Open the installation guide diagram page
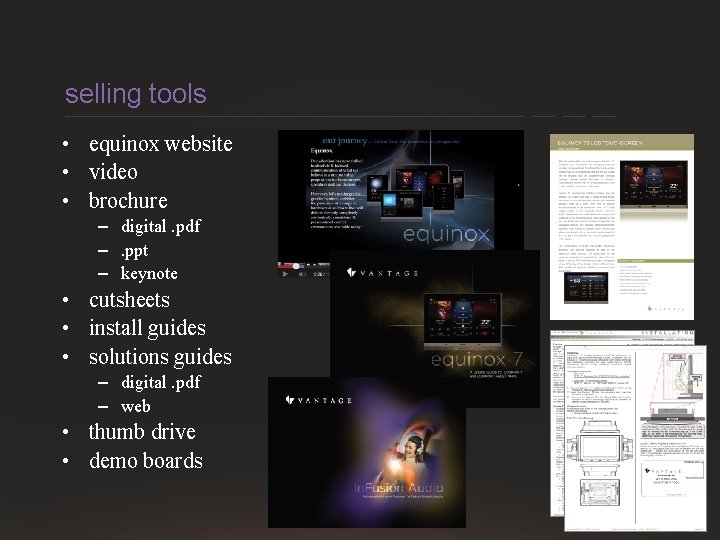Image resolution: width=720 pixels, height=540 pixels. click(x=635, y=439)
